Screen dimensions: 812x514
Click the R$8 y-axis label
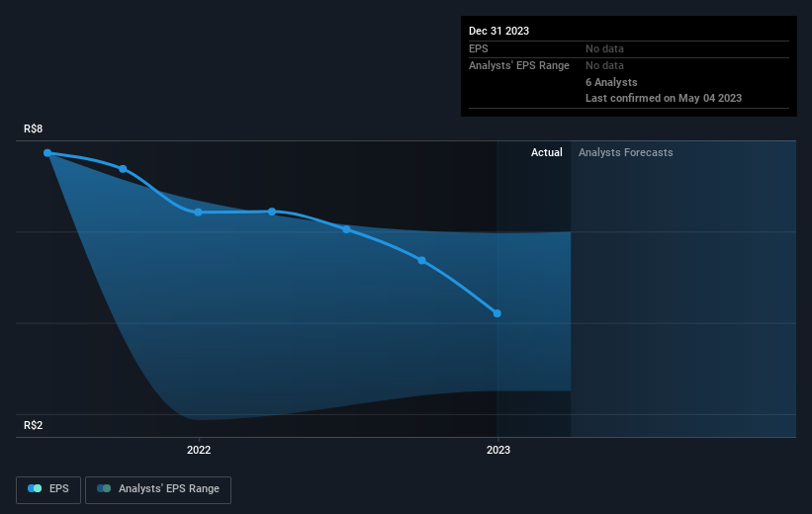coord(34,128)
